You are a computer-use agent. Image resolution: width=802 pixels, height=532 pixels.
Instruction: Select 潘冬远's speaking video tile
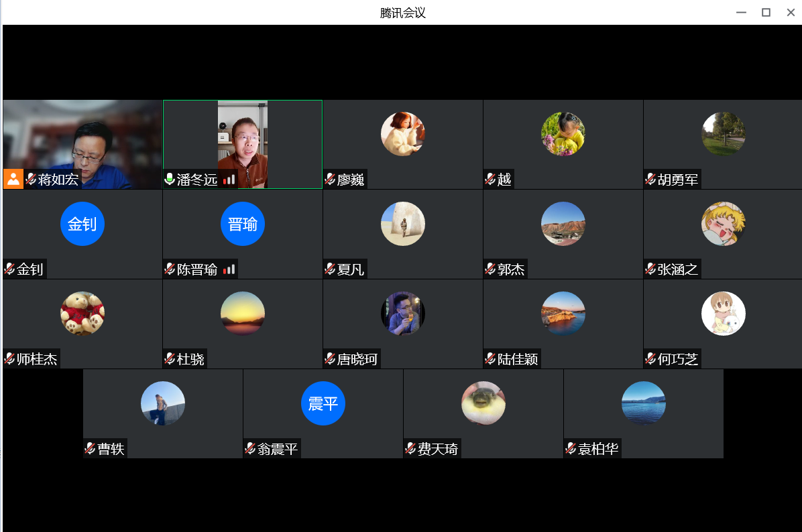click(x=243, y=145)
